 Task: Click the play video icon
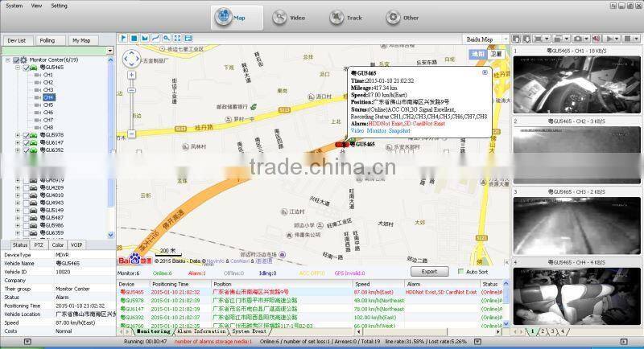tap(610, 39)
